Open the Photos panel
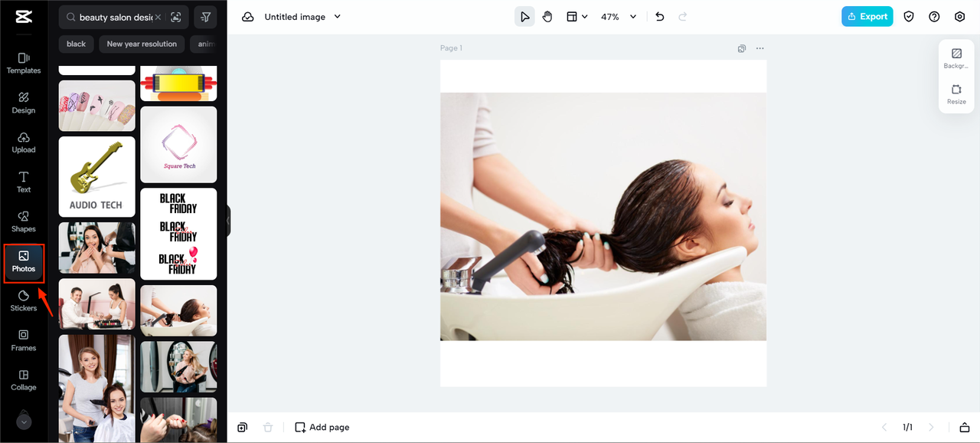The width and height of the screenshot is (980, 443). click(x=24, y=261)
